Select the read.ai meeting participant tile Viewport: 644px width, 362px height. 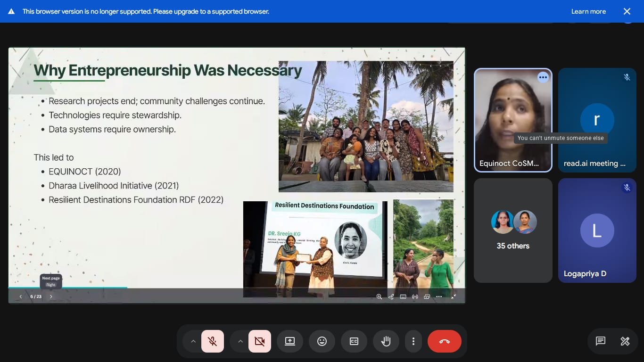597,120
